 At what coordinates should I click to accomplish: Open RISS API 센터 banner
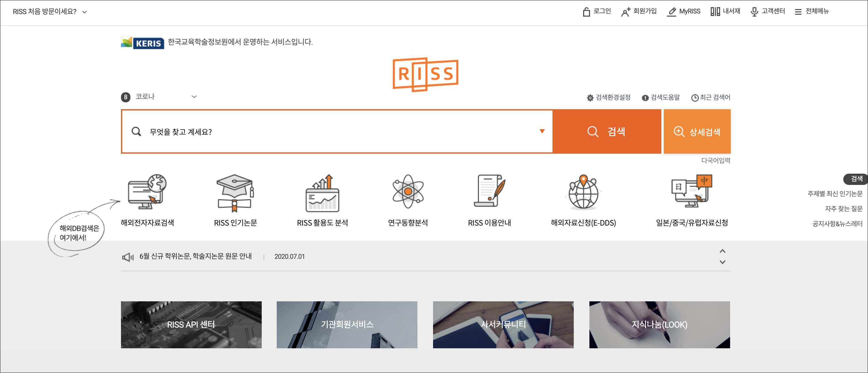(191, 325)
